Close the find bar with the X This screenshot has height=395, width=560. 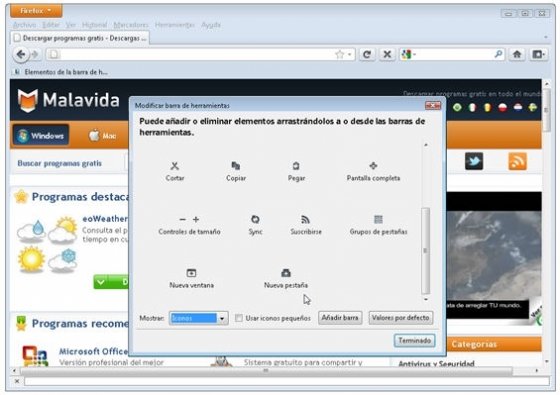pos(16,381)
